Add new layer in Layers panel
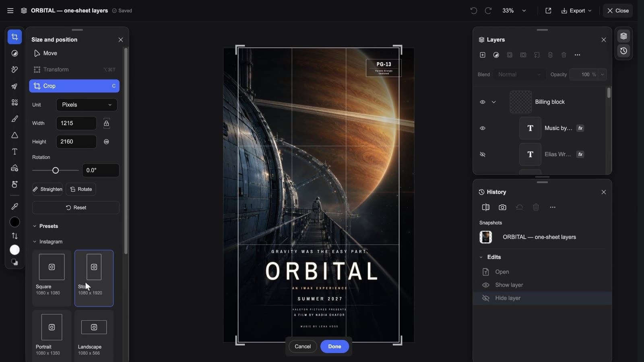This screenshot has width=644, height=362. coord(483,55)
